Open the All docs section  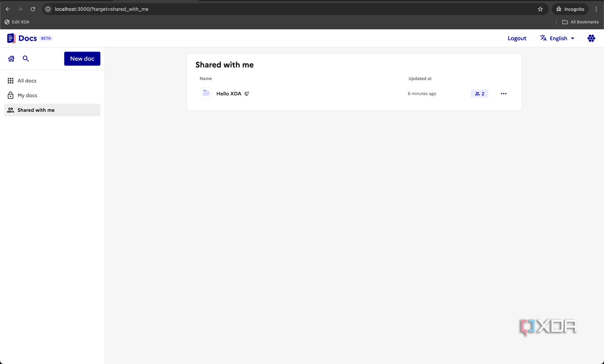(x=52, y=81)
